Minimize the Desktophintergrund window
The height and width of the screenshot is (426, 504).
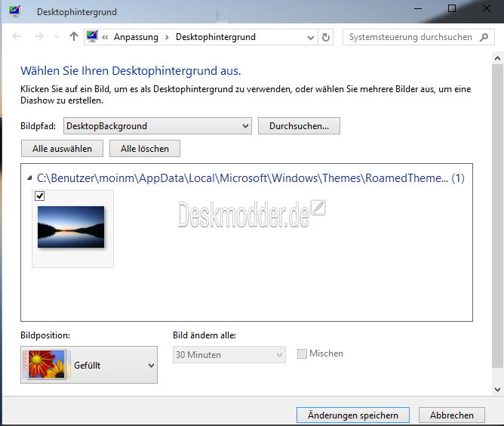pyautogui.click(x=418, y=9)
